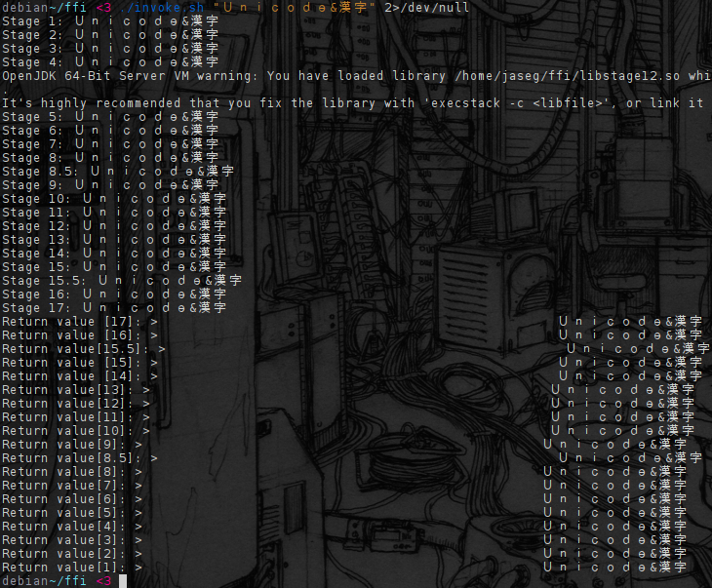712x588 pixels.
Task: Click the "Return value[5]:" label
Action: 64,513
